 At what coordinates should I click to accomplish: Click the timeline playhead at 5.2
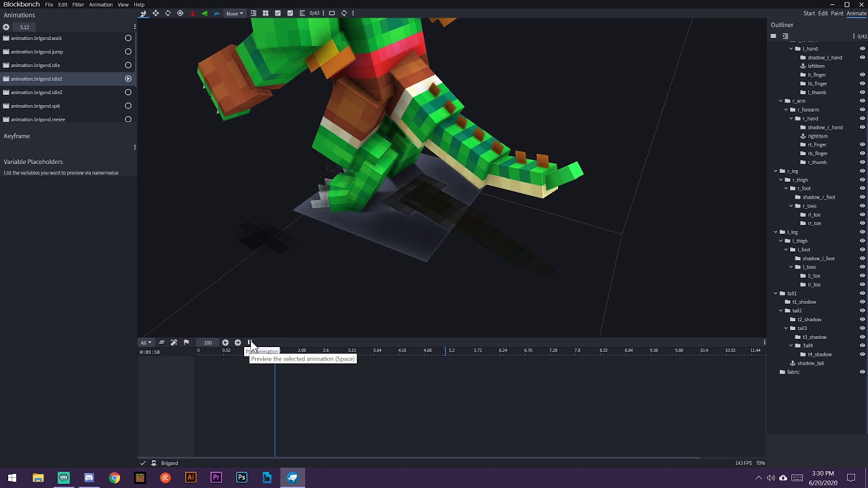(446, 350)
